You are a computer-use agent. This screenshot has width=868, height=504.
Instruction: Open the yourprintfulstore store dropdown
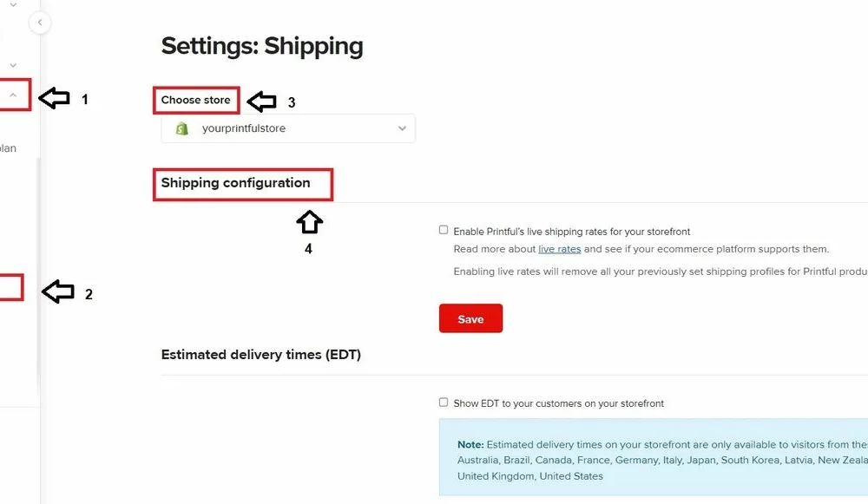coord(288,128)
